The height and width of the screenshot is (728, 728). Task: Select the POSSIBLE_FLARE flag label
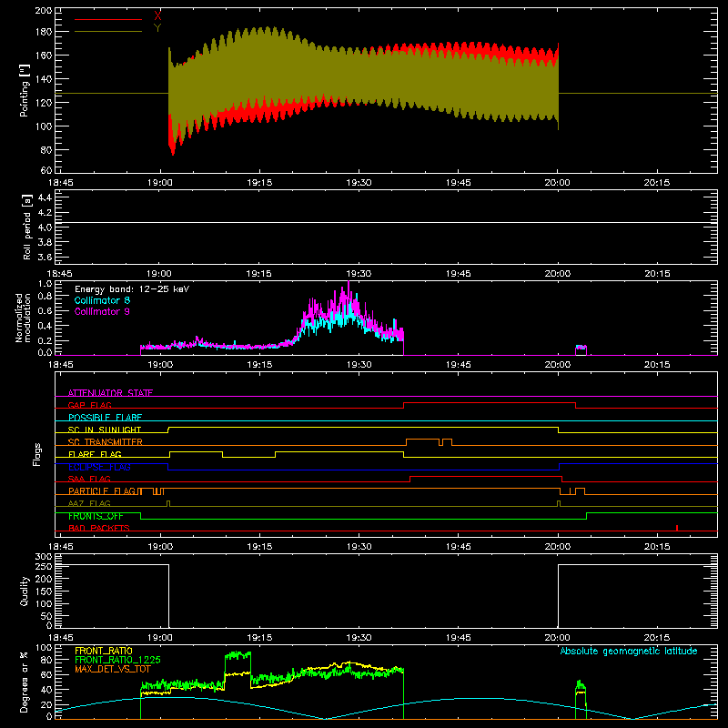tap(105, 418)
